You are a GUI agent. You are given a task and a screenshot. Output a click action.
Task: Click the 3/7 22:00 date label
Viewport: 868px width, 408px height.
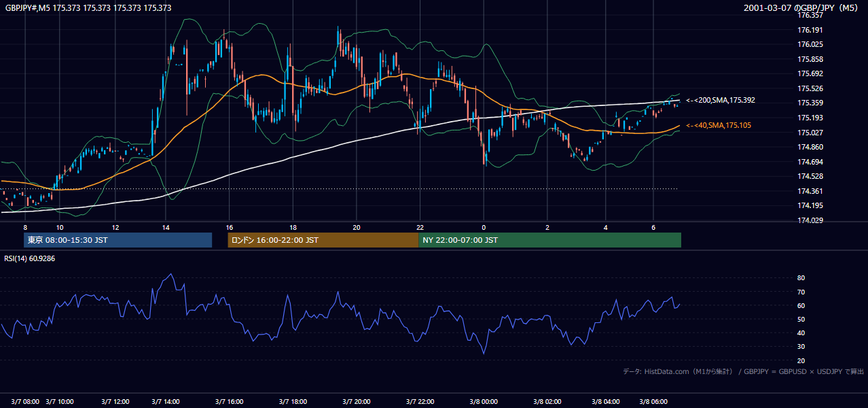coord(420,402)
